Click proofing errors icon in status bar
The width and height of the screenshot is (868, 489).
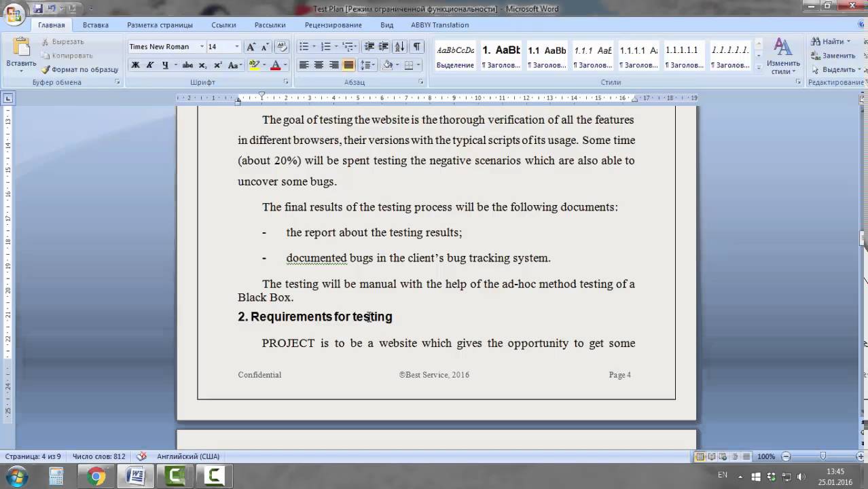141,456
